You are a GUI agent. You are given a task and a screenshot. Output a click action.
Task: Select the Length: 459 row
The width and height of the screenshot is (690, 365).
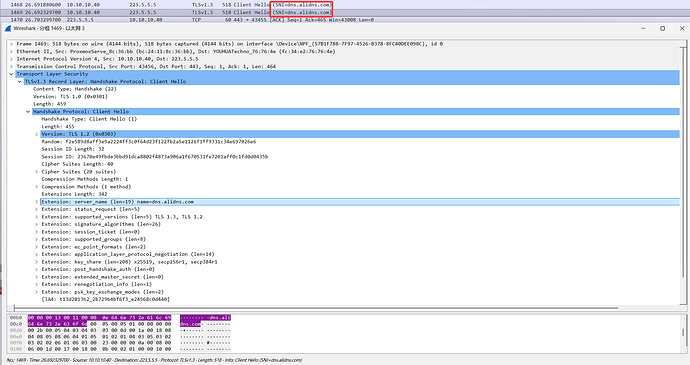pos(49,104)
